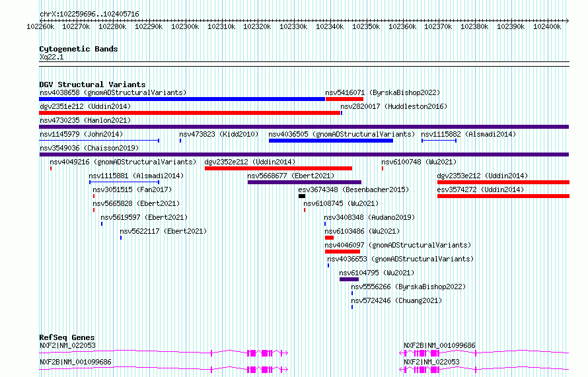Viewport: 588px width, 377px height.
Task: Select the Xq22.1 cytogenetic band label
Action: pyautogui.click(x=52, y=57)
